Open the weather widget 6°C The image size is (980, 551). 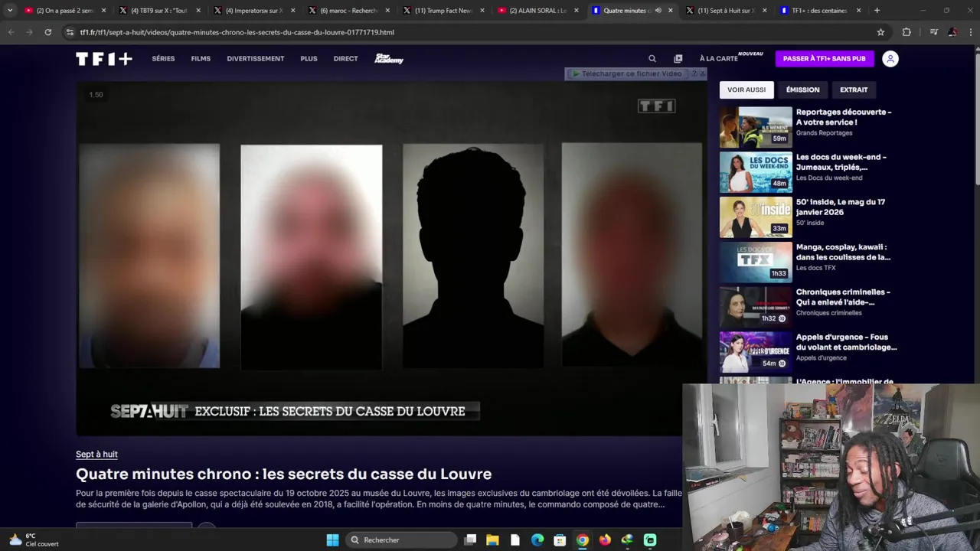(34, 540)
